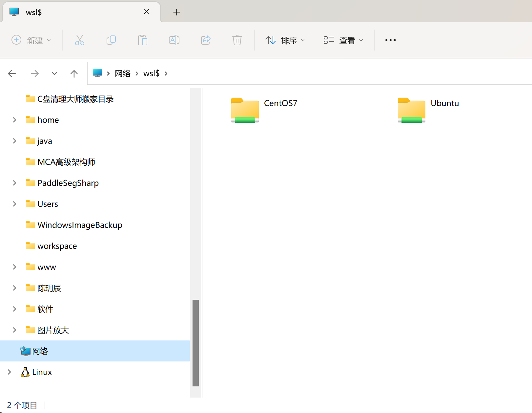Select the www folder in sidebar

41,267
